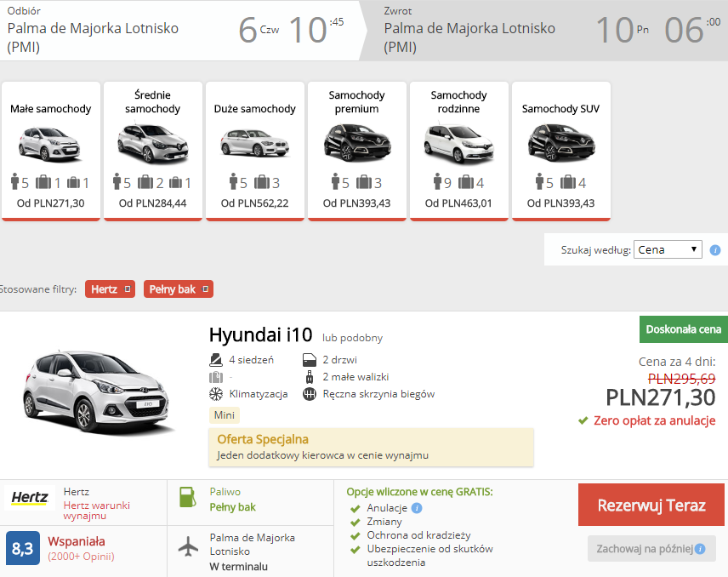Screen dimensions: 728x577
Task: Click the Zachowaj na później button
Action: pyautogui.click(x=651, y=549)
